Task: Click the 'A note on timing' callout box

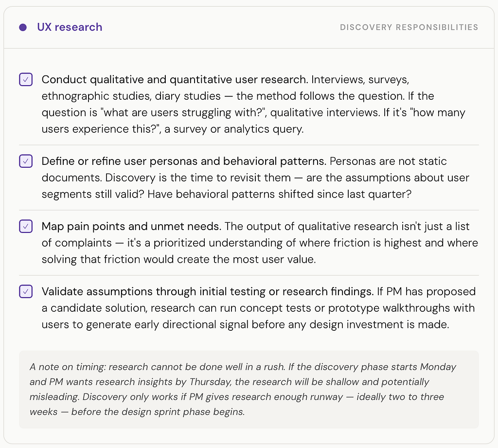Action: [249, 389]
